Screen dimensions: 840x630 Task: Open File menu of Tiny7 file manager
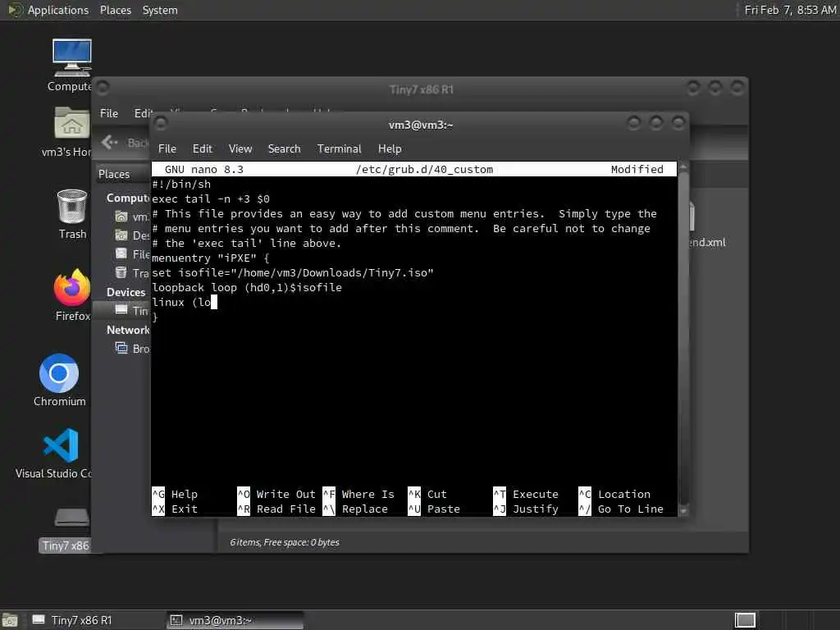[x=109, y=113]
